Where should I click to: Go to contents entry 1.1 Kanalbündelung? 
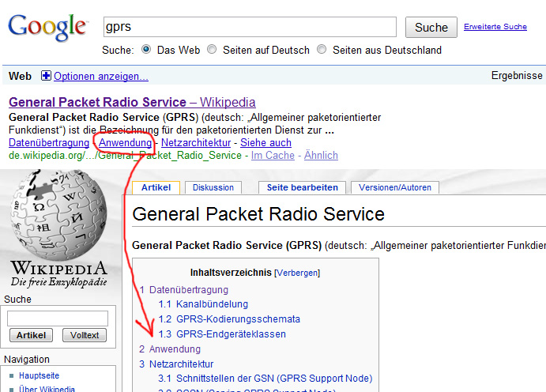(x=203, y=304)
